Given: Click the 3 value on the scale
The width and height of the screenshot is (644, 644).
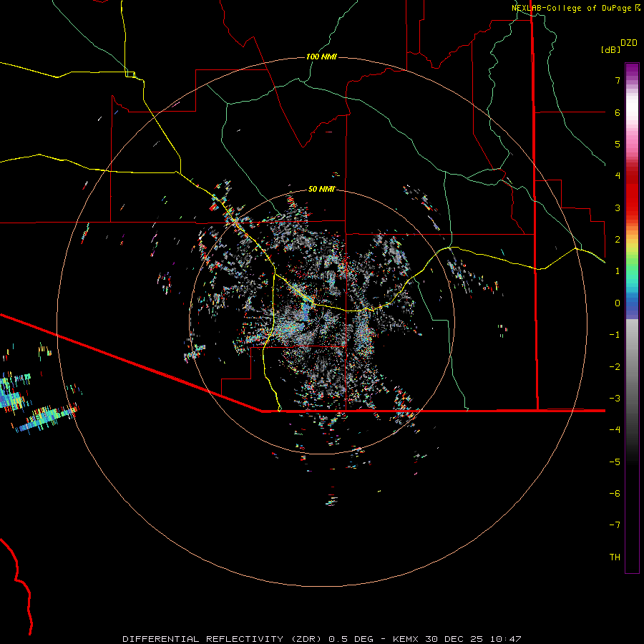Looking at the screenshot, I should [x=618, y=208].
